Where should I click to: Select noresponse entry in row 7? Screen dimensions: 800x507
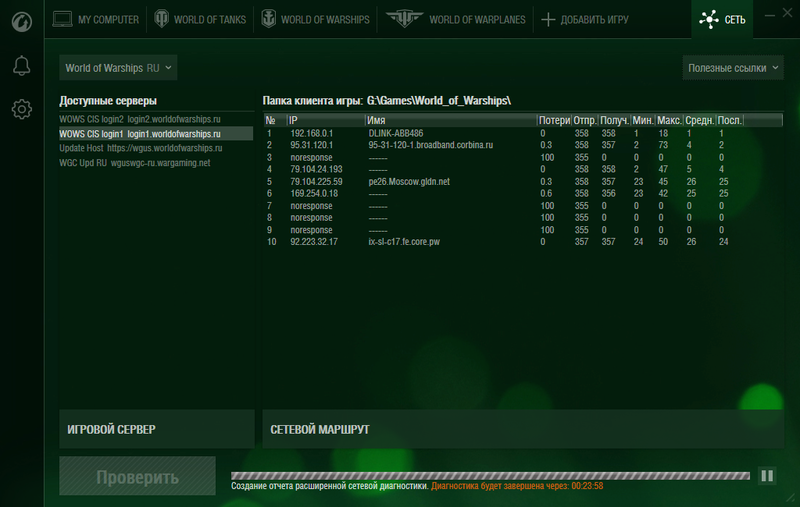tap(311, 206)
